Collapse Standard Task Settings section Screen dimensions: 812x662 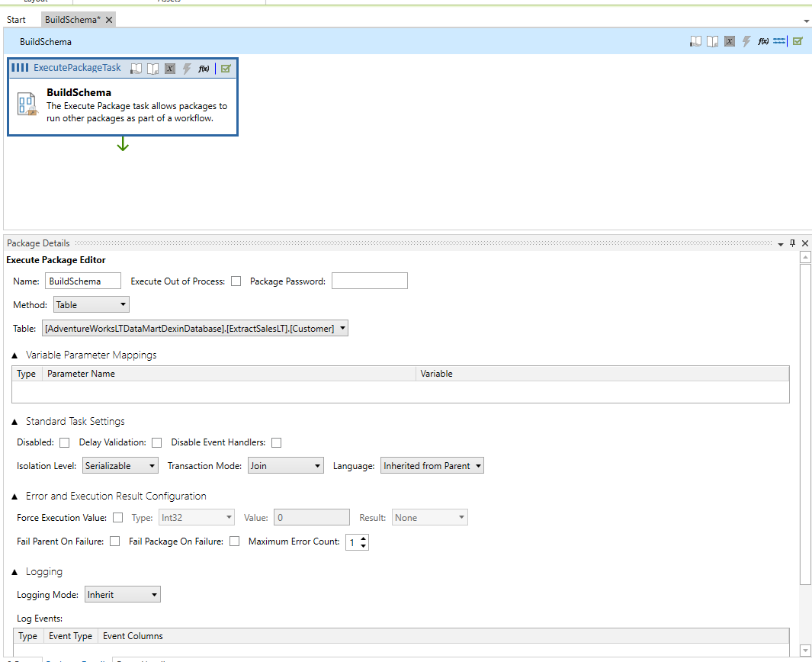point(14,422)
